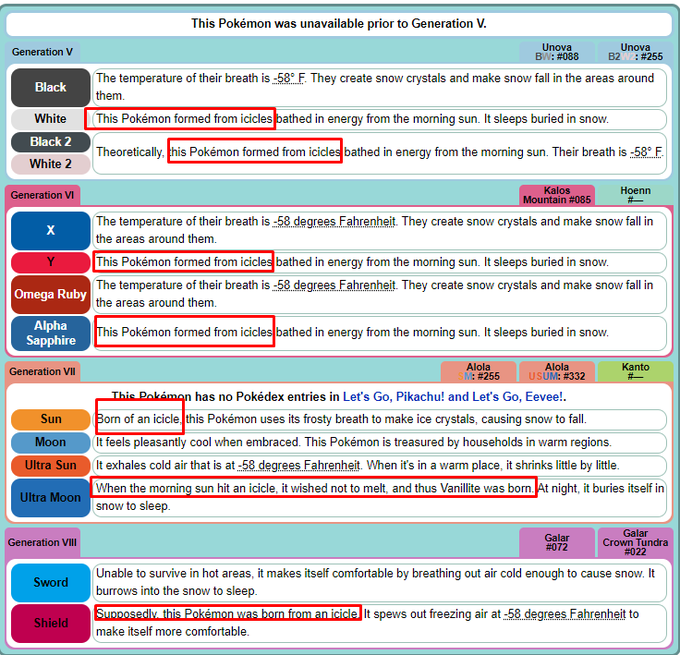Open the Alola USUM #332 dex cell
The image size is (680, 655).
click(x=557, y=372)
